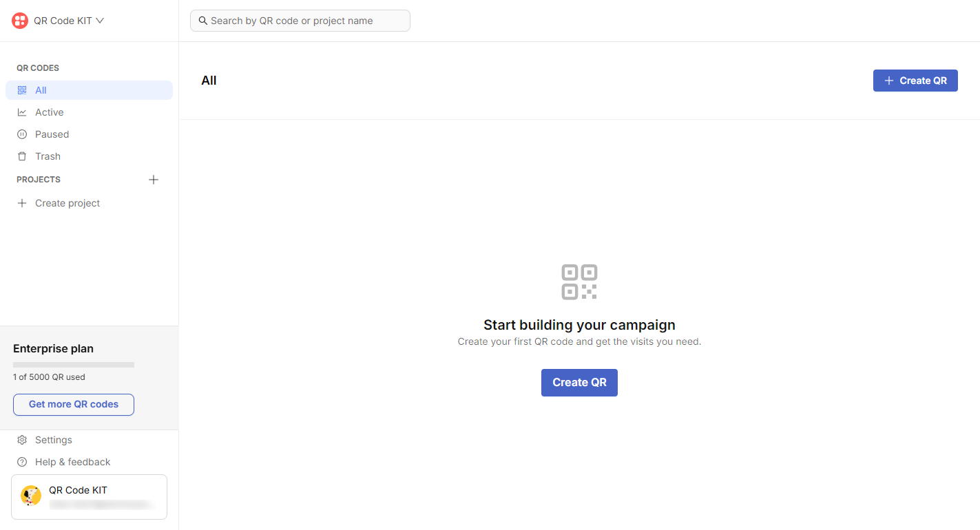The image size is (980, 530).
Task: Select the All QR codes grid icon
Action: coord(22,90)
